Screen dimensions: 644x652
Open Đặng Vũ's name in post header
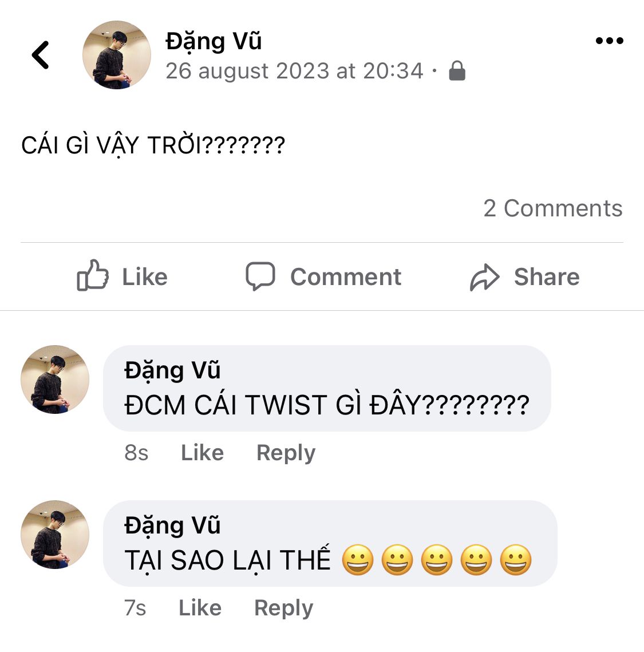[214, 42]
